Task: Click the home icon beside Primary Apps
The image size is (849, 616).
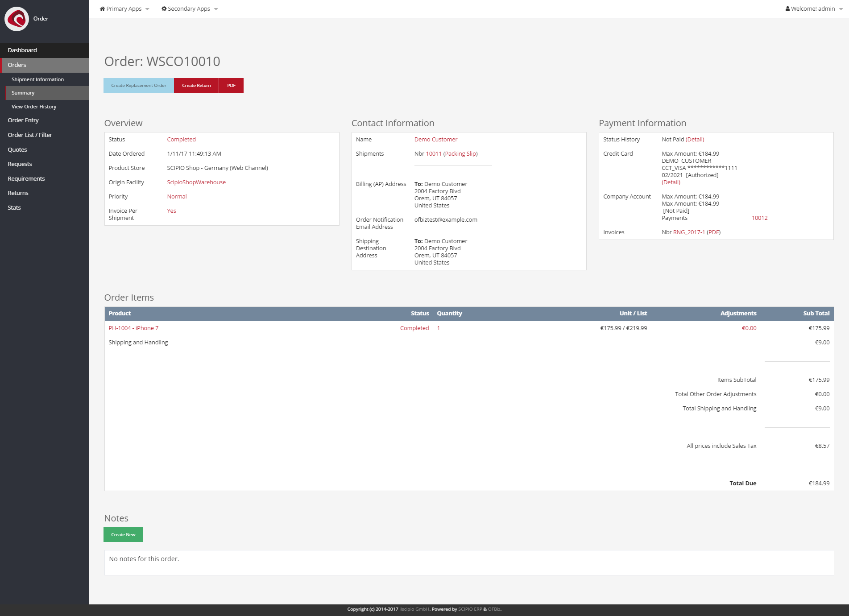Action: coord(102,8)
